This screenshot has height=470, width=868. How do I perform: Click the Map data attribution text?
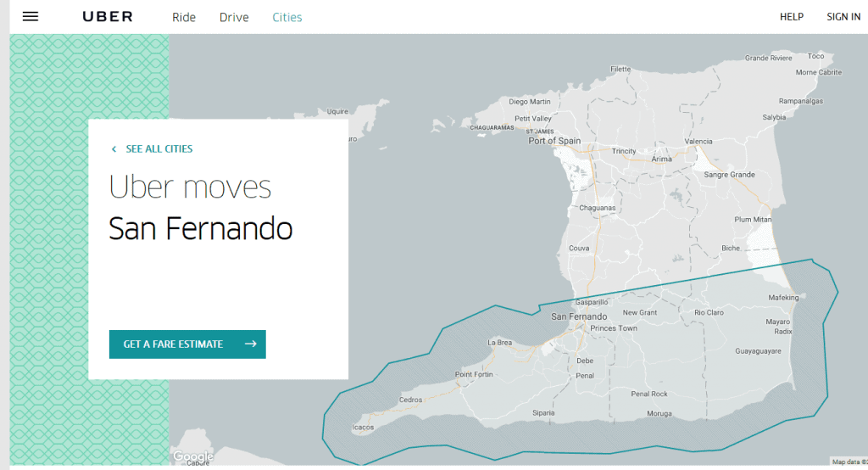(849, 462)
